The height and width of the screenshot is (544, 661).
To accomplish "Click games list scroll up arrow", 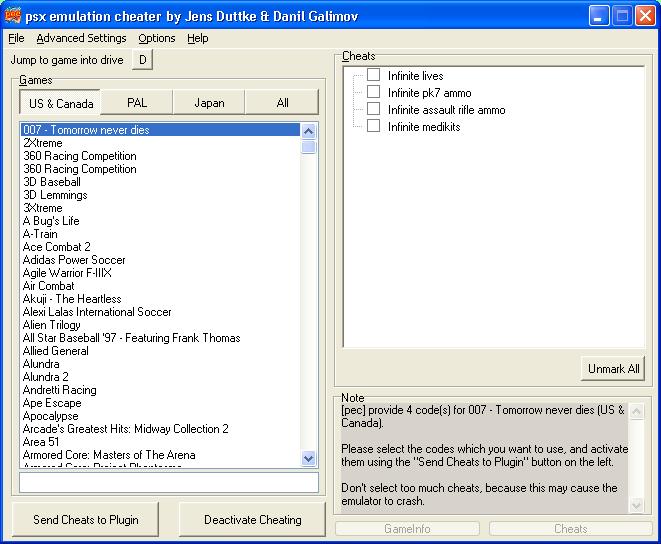I will 309,131.
